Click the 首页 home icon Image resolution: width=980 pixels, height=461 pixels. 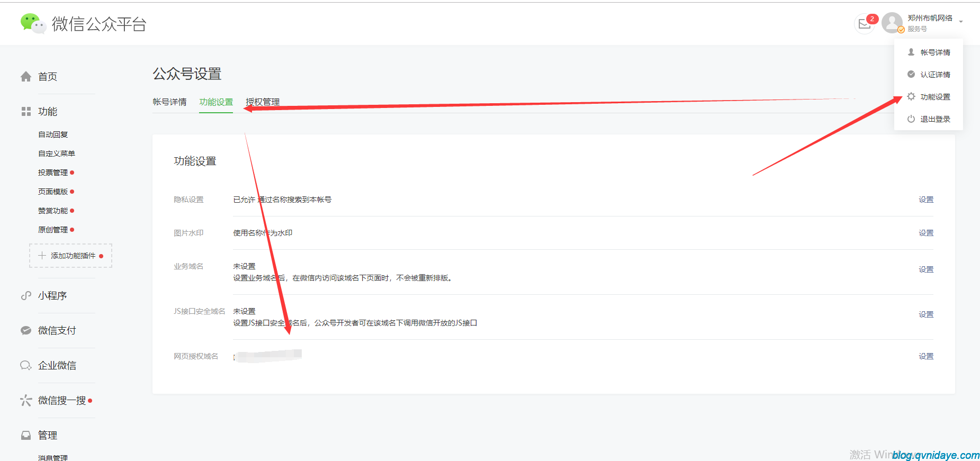[26, 77]
